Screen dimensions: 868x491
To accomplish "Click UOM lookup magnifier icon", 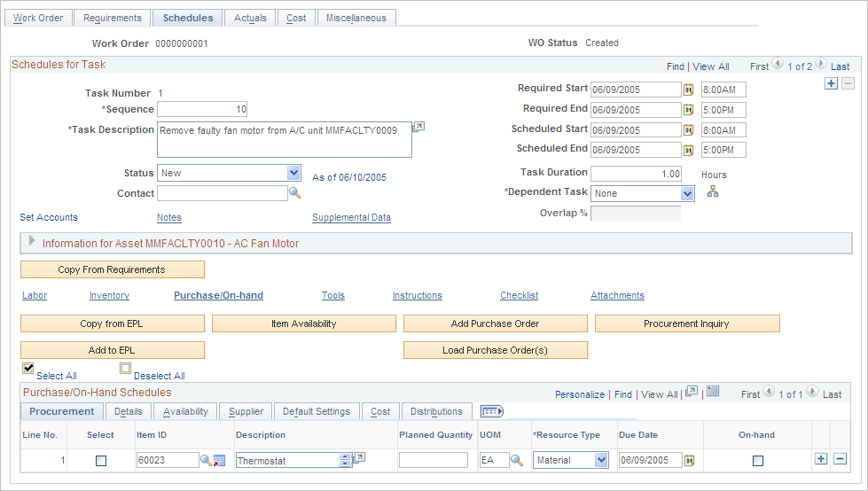I will 517,460.
